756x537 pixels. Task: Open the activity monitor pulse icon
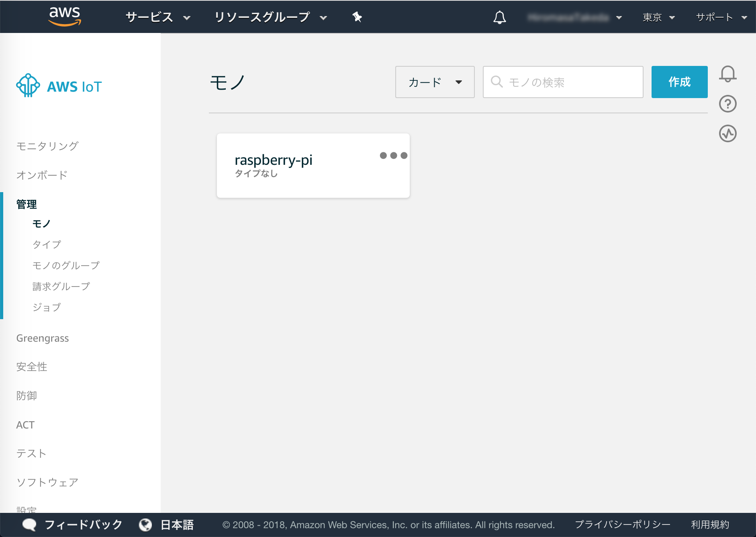coord(727,133)
